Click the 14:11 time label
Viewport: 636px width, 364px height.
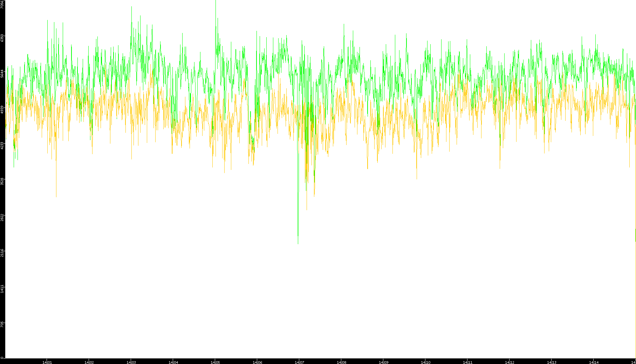468,362
